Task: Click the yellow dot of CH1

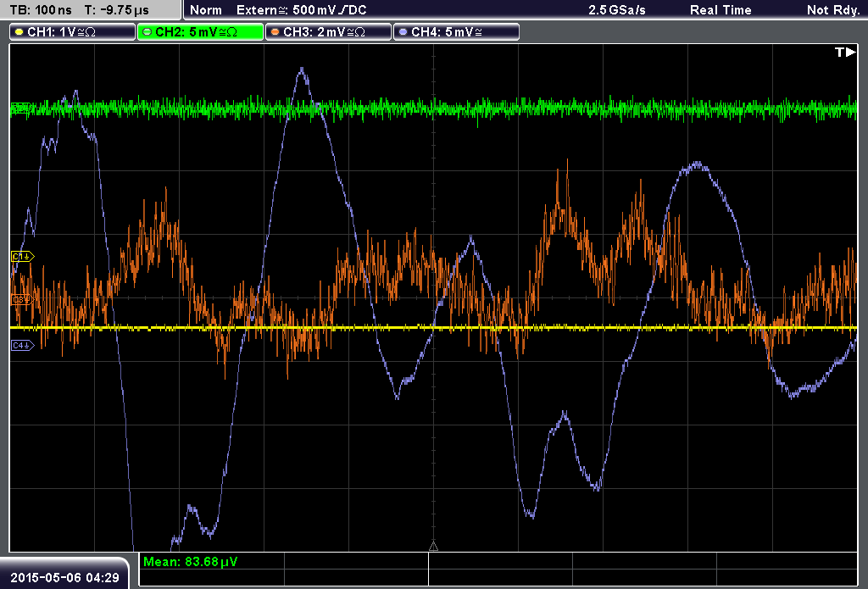Action: point(19,32)
